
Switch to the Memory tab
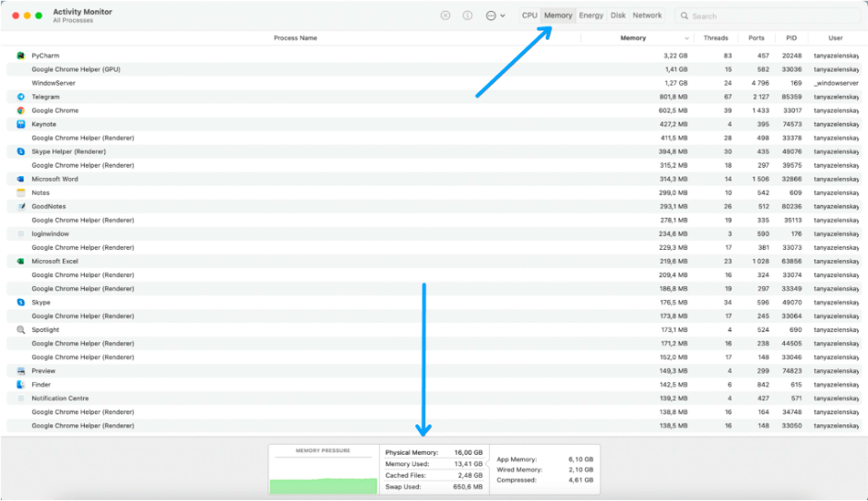coord(558,16)
